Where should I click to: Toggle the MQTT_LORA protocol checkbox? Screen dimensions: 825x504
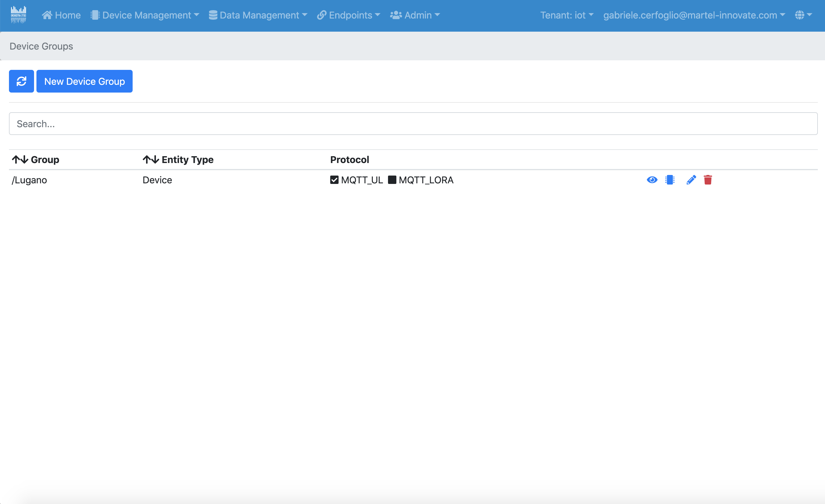click(392, 180)
